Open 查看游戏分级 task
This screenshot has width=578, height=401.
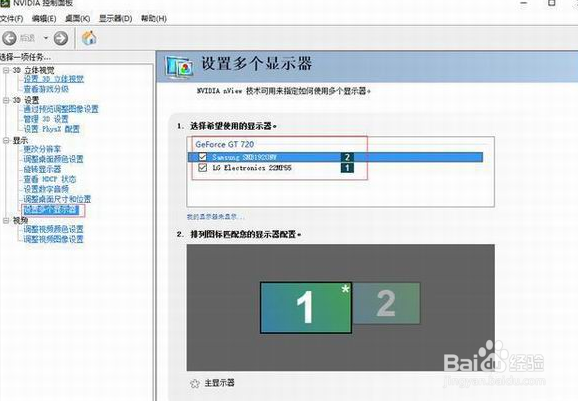click(46, 89)
